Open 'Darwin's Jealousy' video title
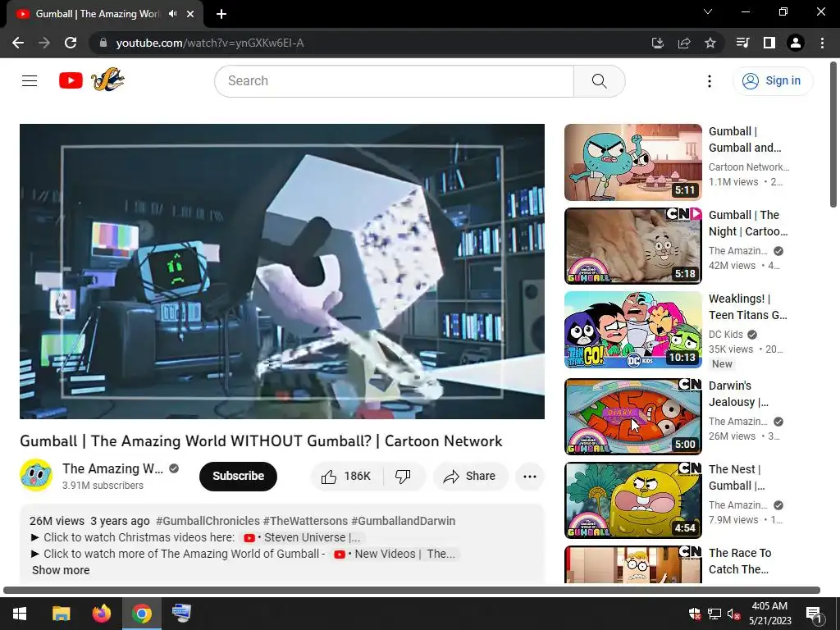 click(x=739, y=394)
